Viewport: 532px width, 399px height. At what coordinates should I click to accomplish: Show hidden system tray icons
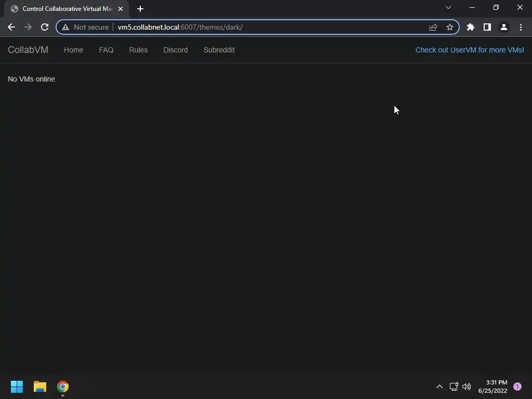click(440, 387)
